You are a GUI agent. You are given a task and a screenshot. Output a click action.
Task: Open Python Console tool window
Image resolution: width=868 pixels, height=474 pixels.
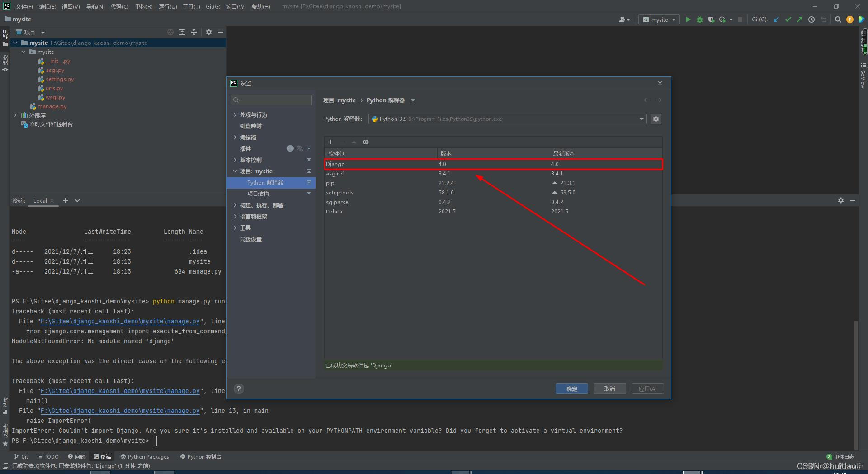201,457
